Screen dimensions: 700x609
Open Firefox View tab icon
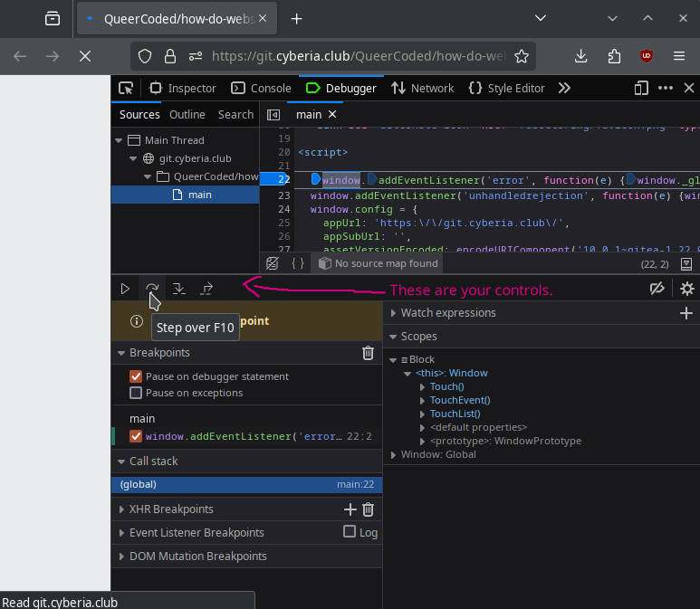(x=53, y=19)
